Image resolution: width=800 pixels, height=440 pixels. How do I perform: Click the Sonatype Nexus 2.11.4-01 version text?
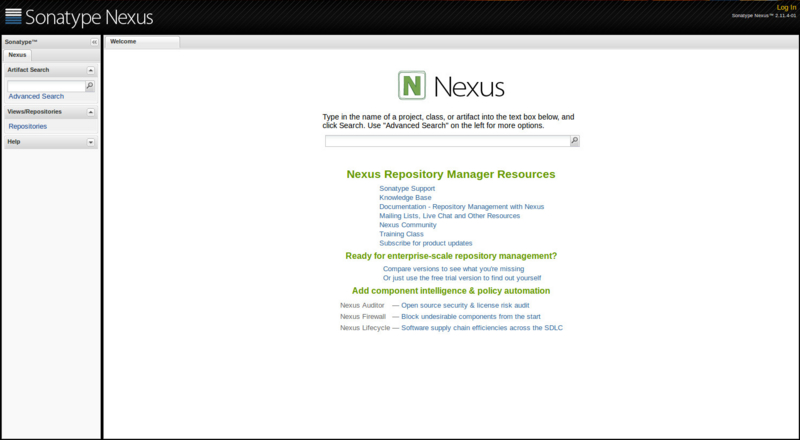click(764, 16)
